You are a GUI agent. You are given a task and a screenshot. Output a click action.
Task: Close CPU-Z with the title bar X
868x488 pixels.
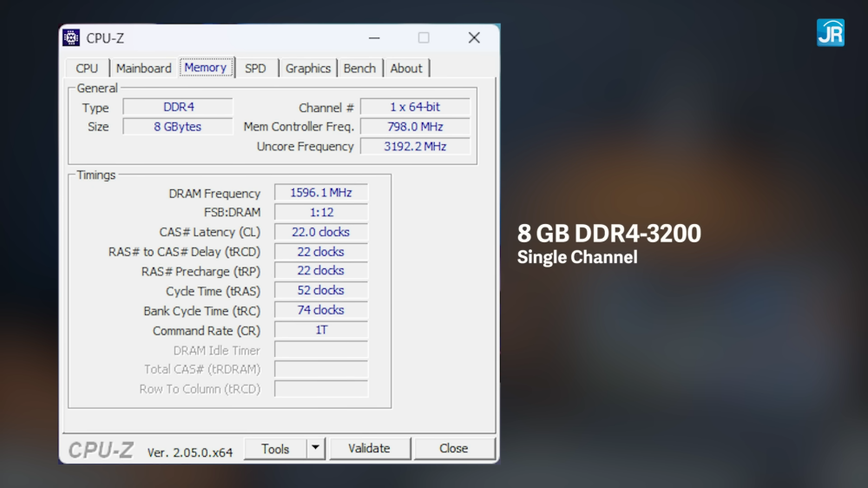(474, 38)
